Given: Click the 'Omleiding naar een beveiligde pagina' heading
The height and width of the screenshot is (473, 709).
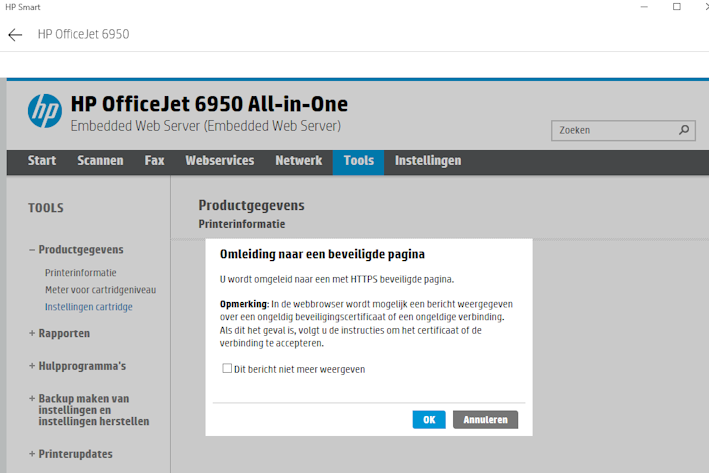Looking at the screenshot, I should point(322,255).
